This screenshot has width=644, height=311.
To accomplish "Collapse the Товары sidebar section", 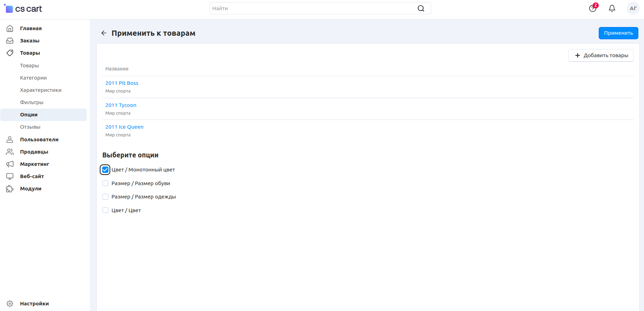I will click(x=30, y=53).
